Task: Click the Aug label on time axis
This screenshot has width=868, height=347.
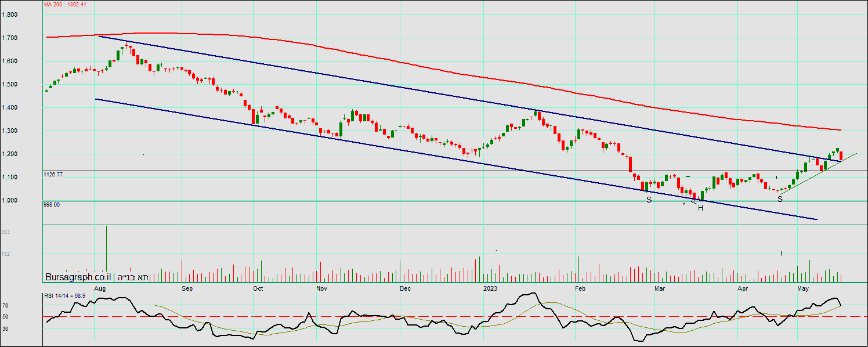Action: (x=100, y=288)
